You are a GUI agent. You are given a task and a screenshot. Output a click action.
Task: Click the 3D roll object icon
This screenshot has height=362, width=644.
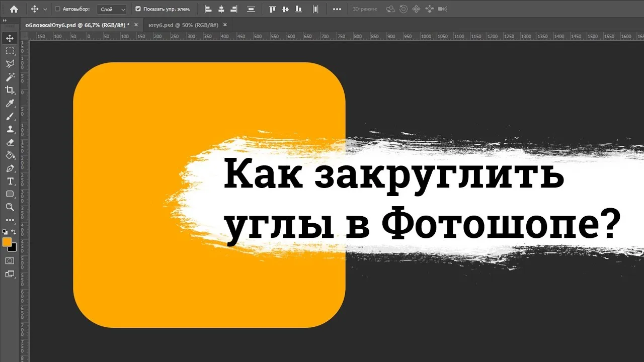(x=403, y=9)
